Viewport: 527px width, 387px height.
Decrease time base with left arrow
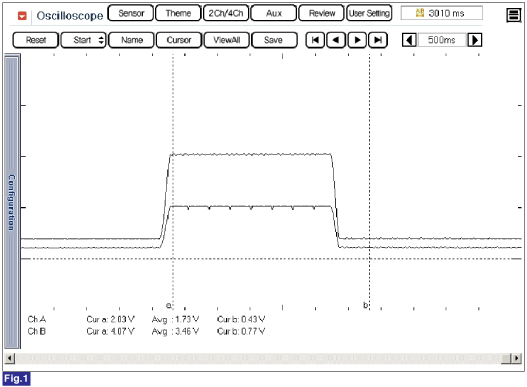click(x=409, y=40)
